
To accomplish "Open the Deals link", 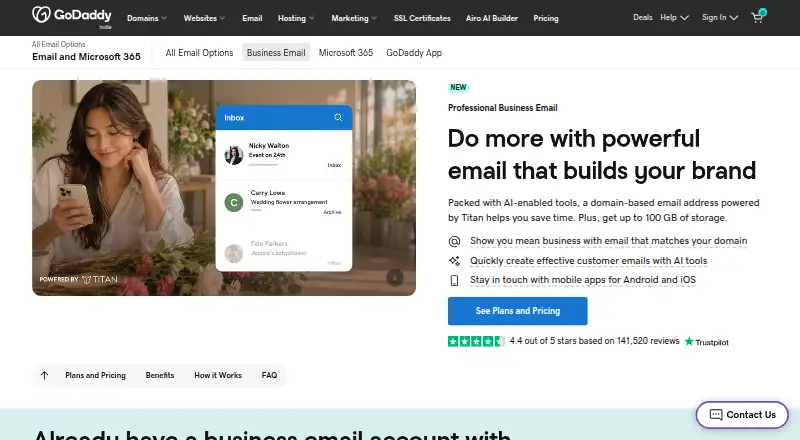I will [x=643, y=17].
